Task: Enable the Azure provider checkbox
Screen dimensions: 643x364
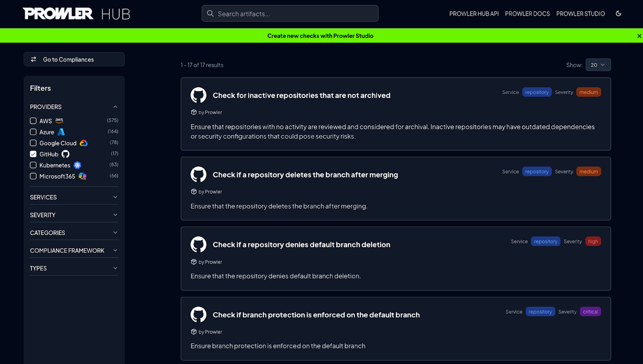Action: point(33,132)
